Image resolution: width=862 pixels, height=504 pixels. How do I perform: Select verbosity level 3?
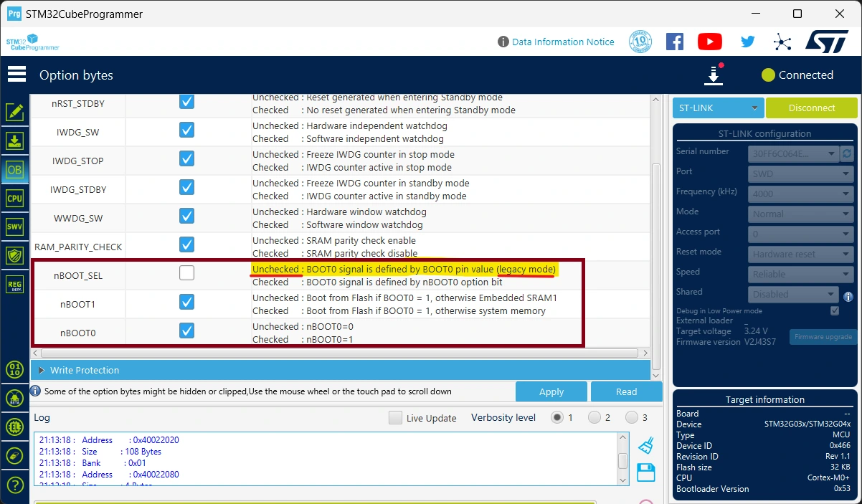pos(632,417)
